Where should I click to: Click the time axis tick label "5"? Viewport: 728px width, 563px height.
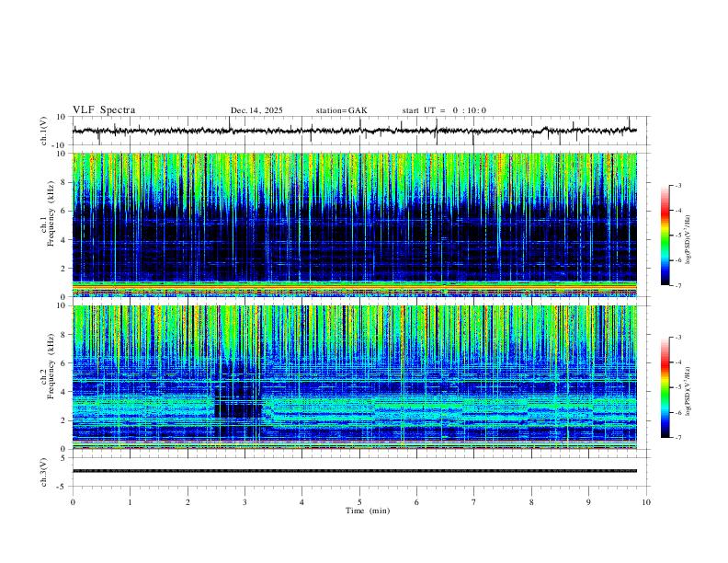pos(359,502)
